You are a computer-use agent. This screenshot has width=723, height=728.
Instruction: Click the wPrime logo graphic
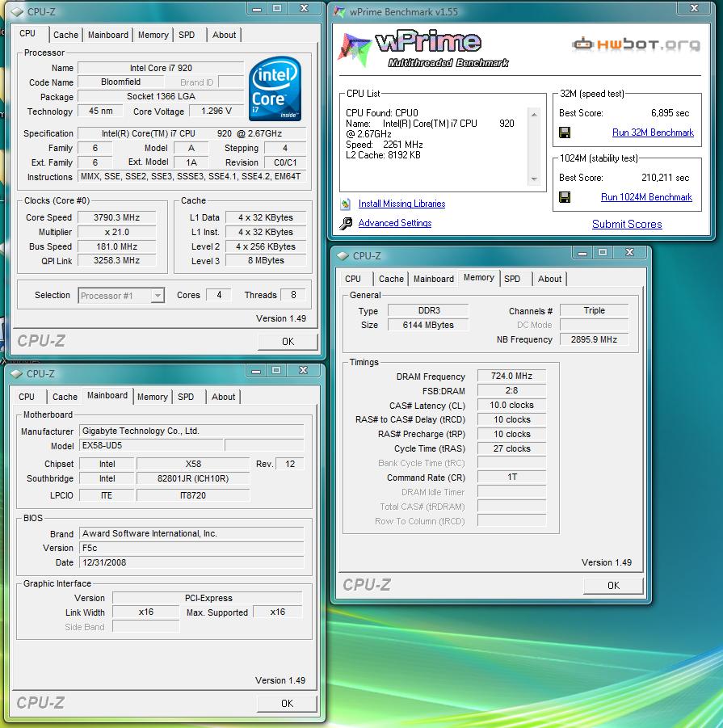pos(422,49)
